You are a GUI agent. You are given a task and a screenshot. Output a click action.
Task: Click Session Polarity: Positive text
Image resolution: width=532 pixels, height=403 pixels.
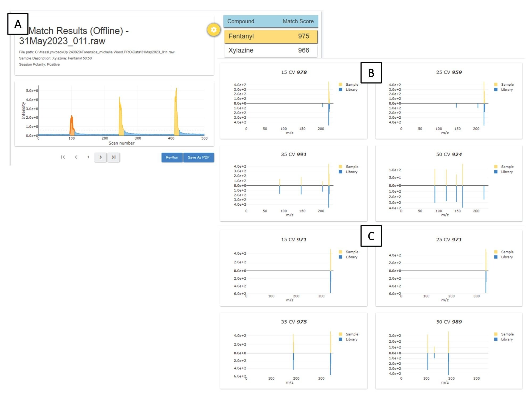click(39, 64)
